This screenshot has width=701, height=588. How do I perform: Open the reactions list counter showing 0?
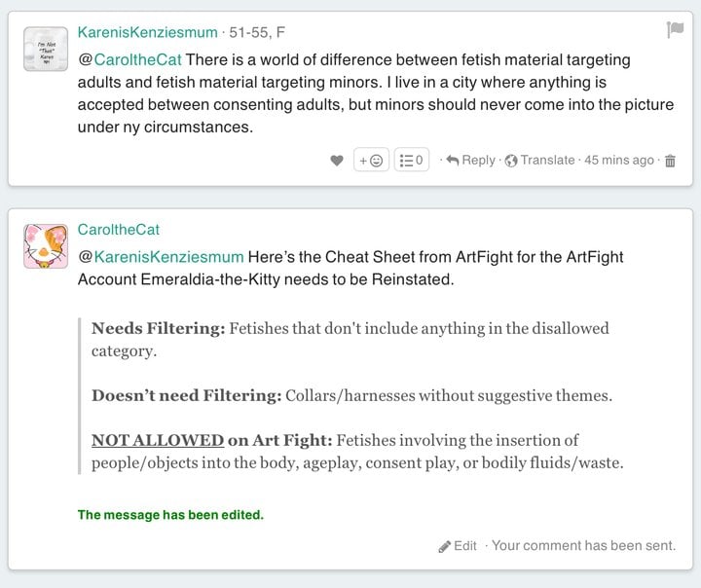411,160
